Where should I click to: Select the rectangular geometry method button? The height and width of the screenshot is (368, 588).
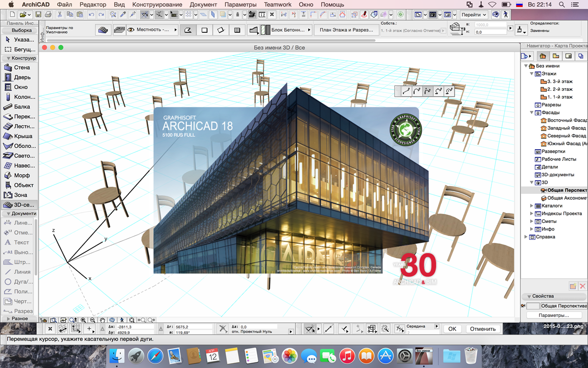pyautogui.click(x=204, y=30)
